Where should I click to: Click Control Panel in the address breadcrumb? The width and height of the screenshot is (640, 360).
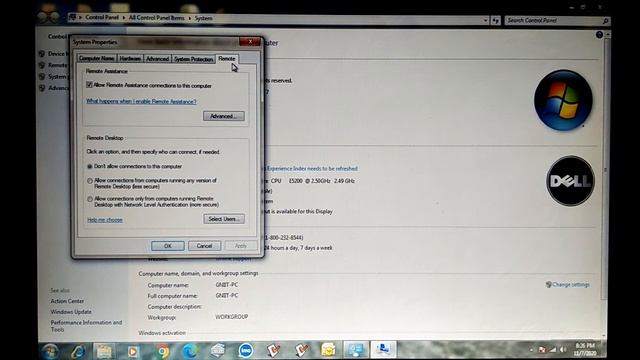tap(102, 18)
